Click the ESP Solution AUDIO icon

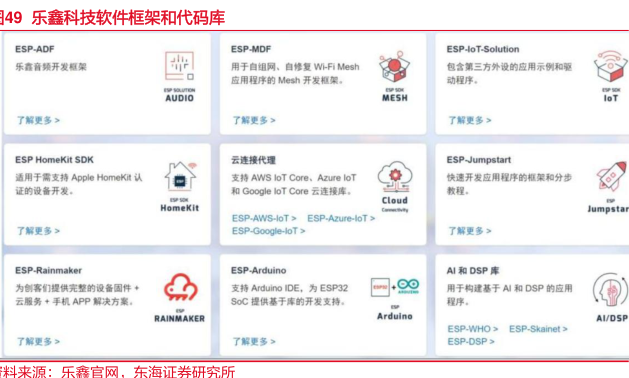(x=179, y=76)
